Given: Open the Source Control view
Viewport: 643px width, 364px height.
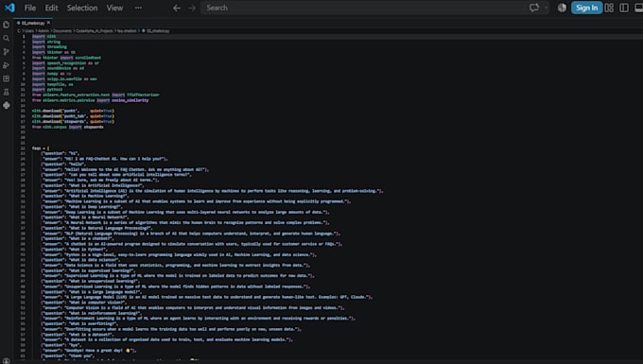Looking at the screenshot, I should 7,52.
